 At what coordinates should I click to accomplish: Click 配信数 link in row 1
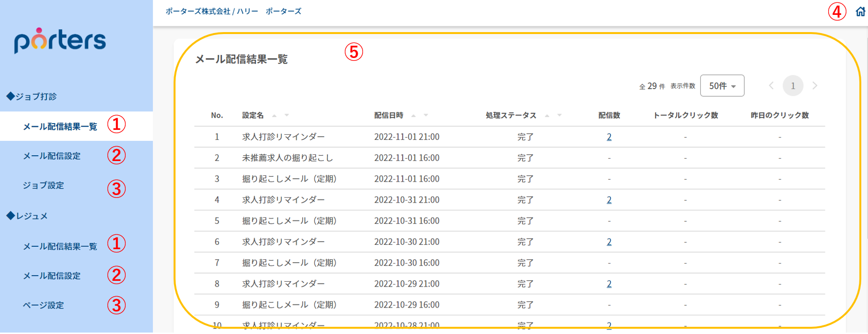pyautogui.click(x=609, y=137)
